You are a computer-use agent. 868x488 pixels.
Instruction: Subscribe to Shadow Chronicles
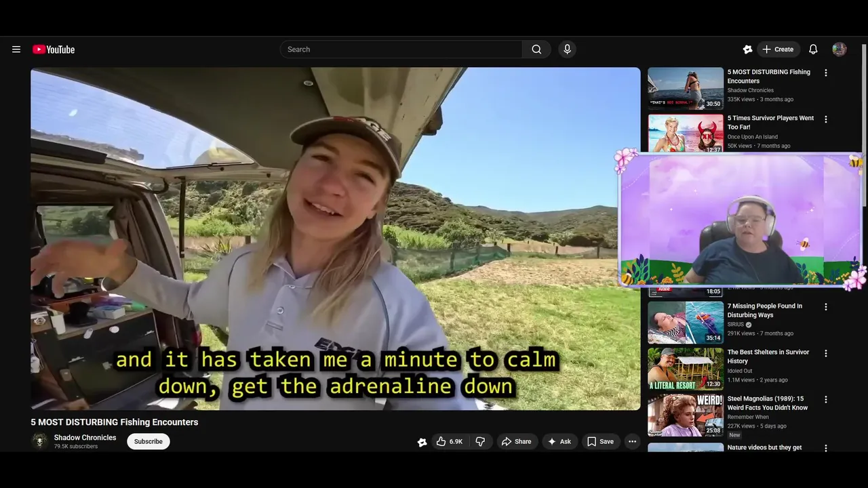(x=148, y=441)
